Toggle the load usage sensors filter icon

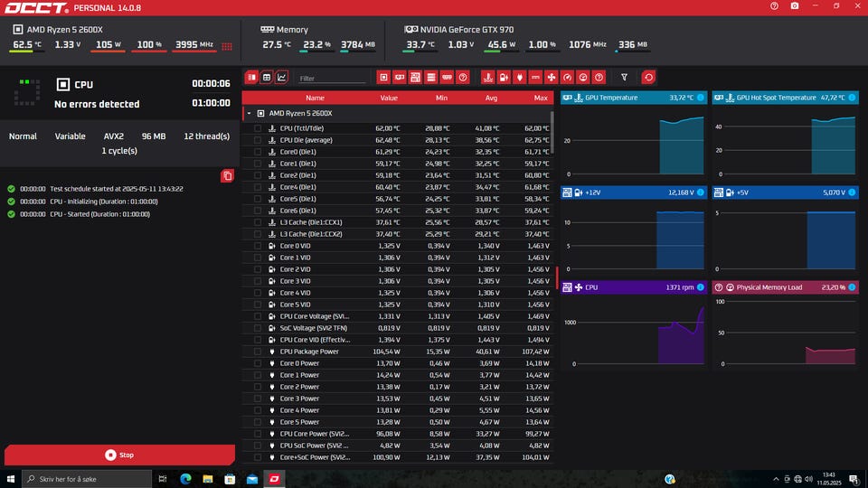click(583, 78)
